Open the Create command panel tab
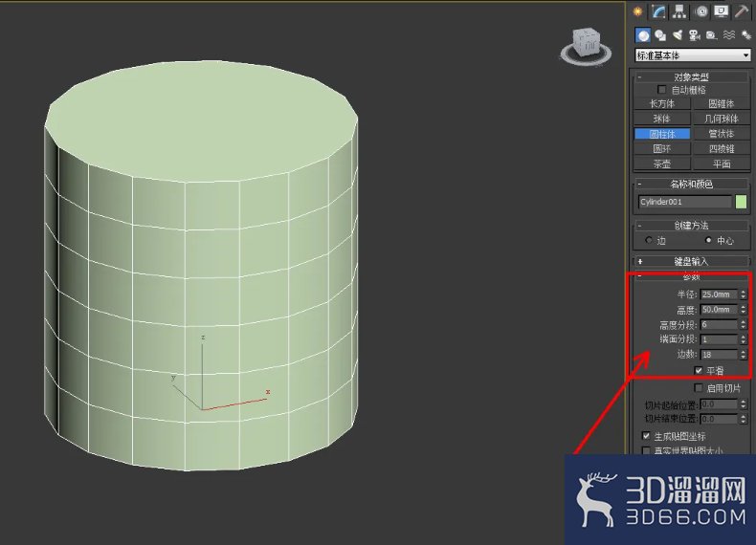The width and height of the screenshot is (756, 545). pos(638,11)
